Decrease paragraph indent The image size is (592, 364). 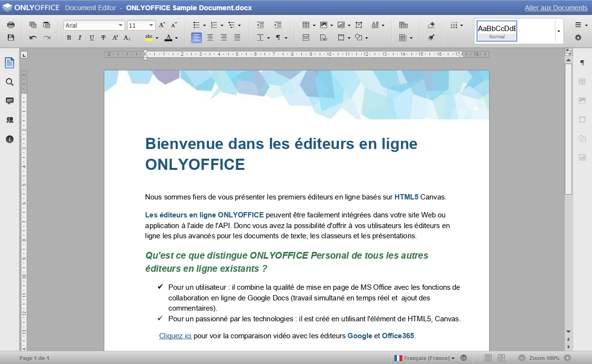click(x=261, y=25)
